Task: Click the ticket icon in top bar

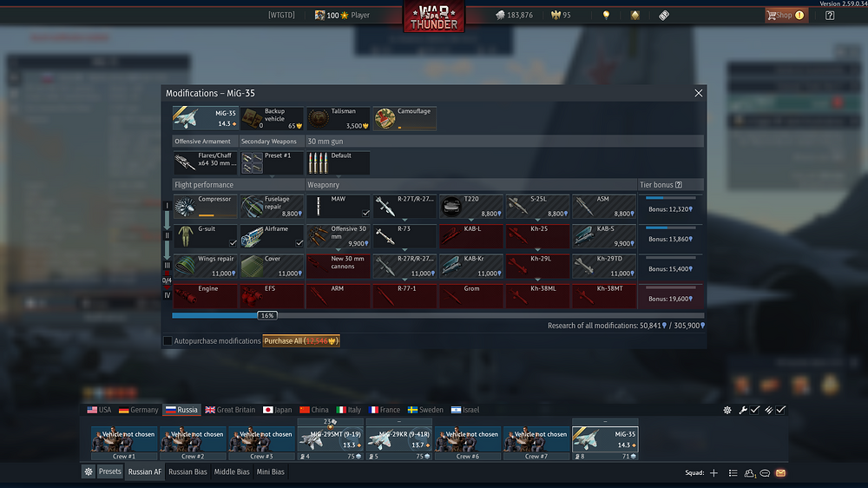Action: pos(664,15)
